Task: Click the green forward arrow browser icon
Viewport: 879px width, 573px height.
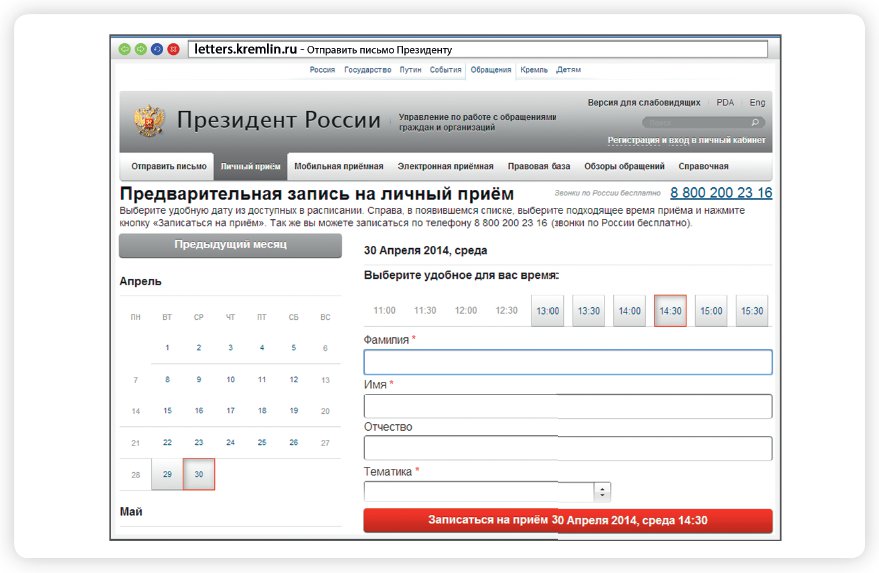Action: coord(141,49)
